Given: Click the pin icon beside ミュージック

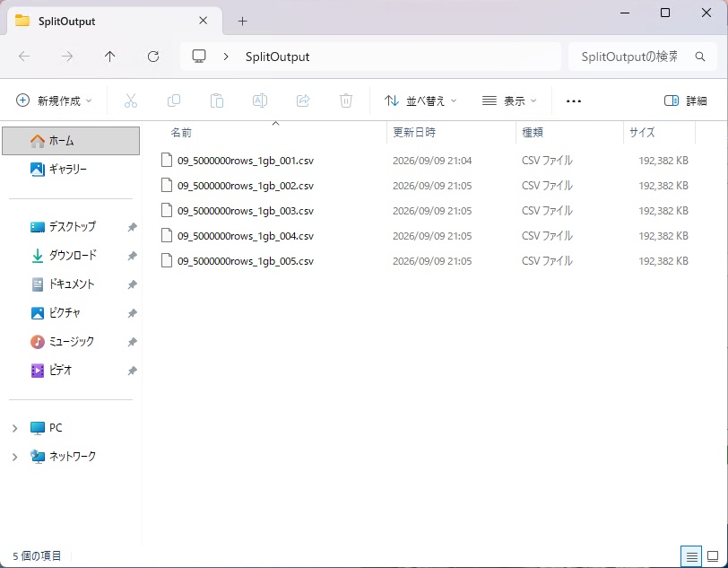Looking at the screenshot, I should [x=133, y=342].
